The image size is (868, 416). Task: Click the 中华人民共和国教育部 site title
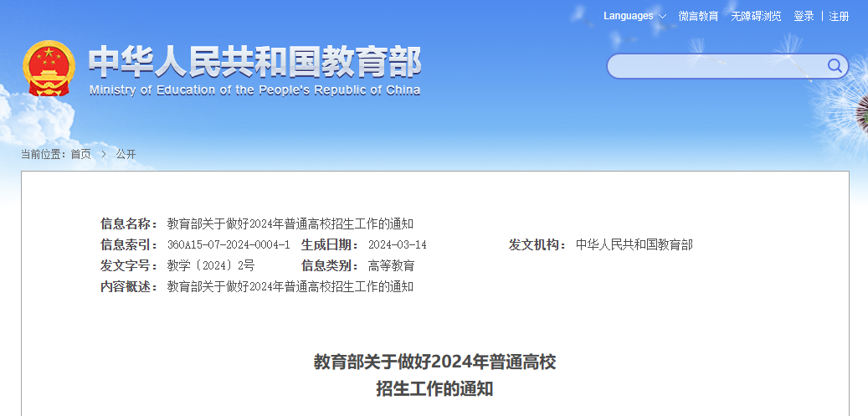(x=254, y=61)
